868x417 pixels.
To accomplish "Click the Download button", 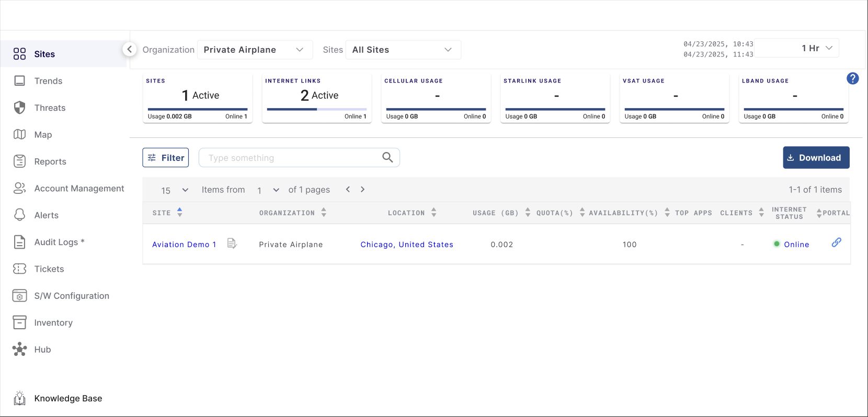I will point(816,158).
